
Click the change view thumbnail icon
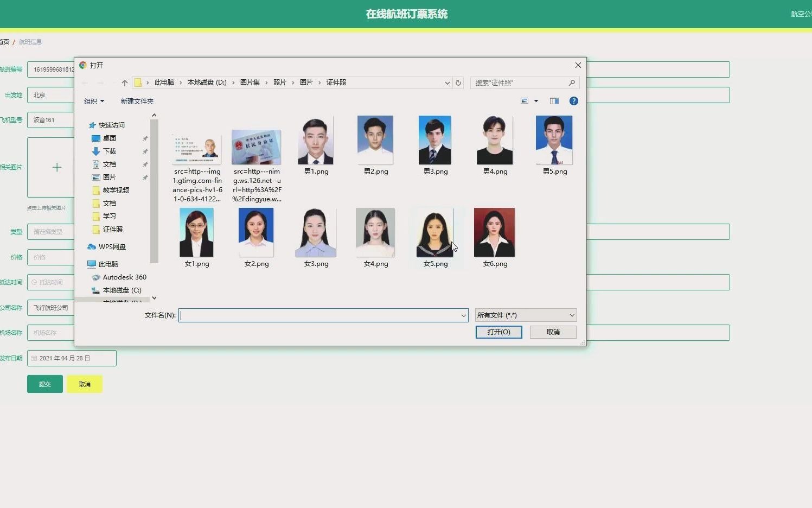tap(525, 100)
